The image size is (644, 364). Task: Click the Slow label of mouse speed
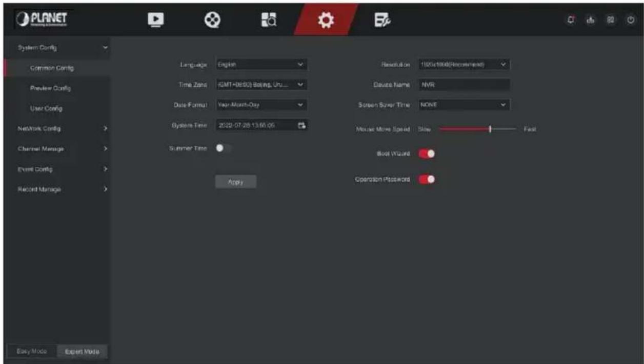point(424,130)
